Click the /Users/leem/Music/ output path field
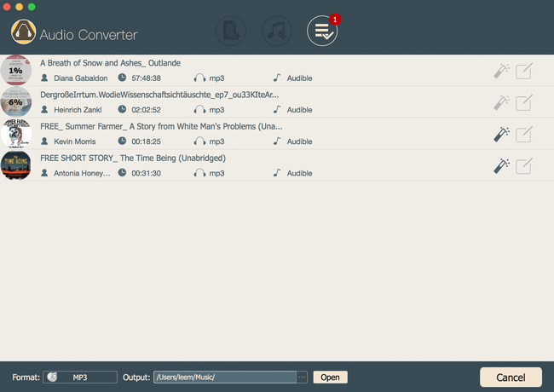This screenshot has height=392, width=554. (223, 378)
